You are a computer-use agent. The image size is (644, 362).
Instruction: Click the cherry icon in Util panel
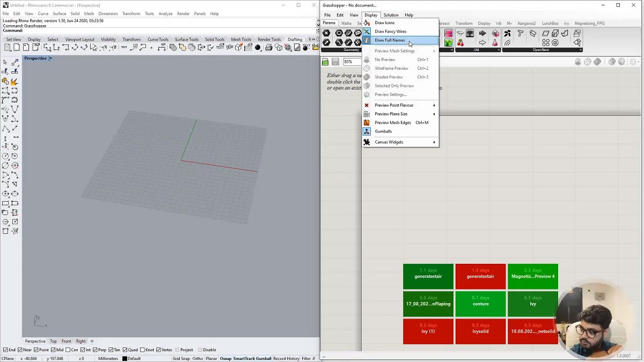click(x=460, y=43)
